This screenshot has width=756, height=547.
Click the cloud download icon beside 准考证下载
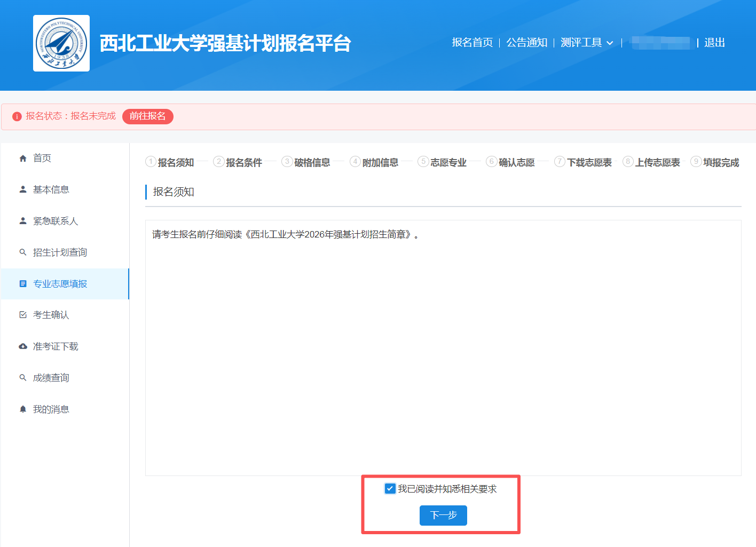tap(23, 346)
